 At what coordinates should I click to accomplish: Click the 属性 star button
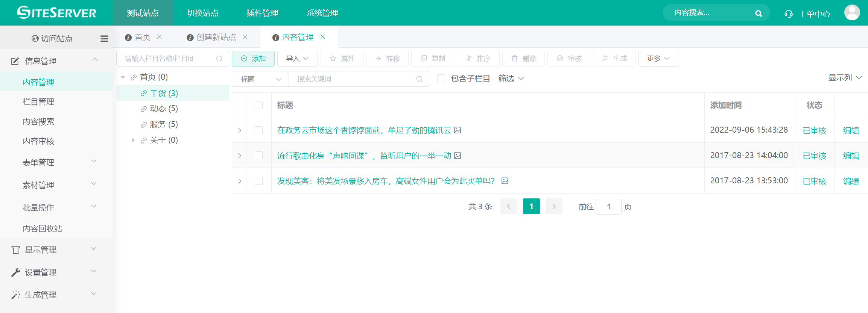(342, 59)
